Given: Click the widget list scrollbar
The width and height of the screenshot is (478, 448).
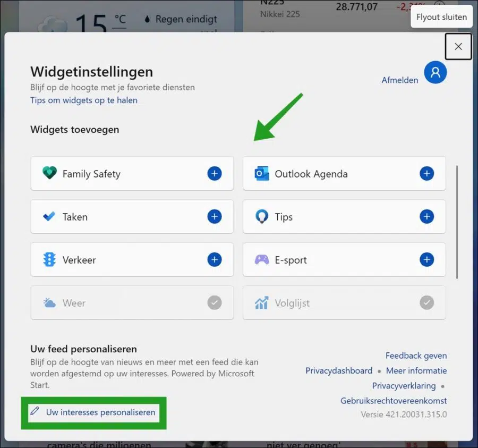Looking at the screenshot, I should coord(457,222).
